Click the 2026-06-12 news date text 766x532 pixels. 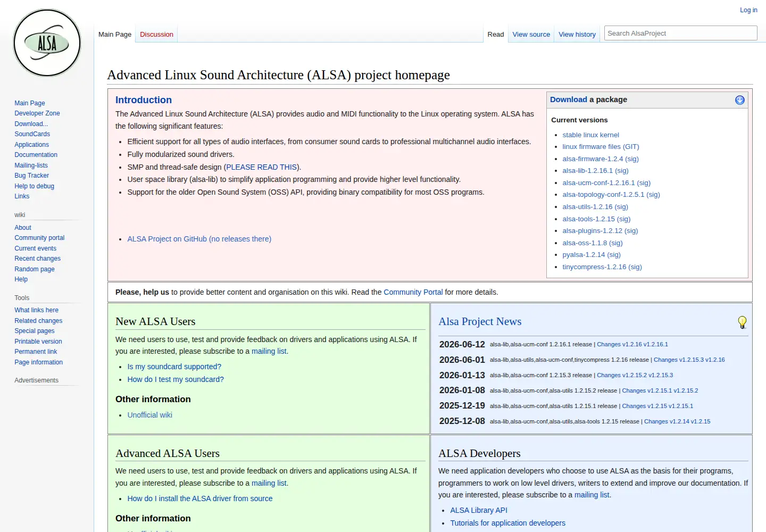tap(462, 344)
